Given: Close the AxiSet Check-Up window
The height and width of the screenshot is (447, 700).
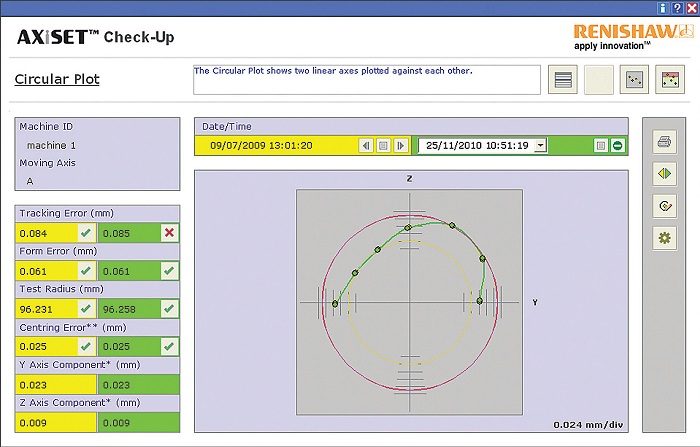Looking at the screenshot, I should coord(692,8).
